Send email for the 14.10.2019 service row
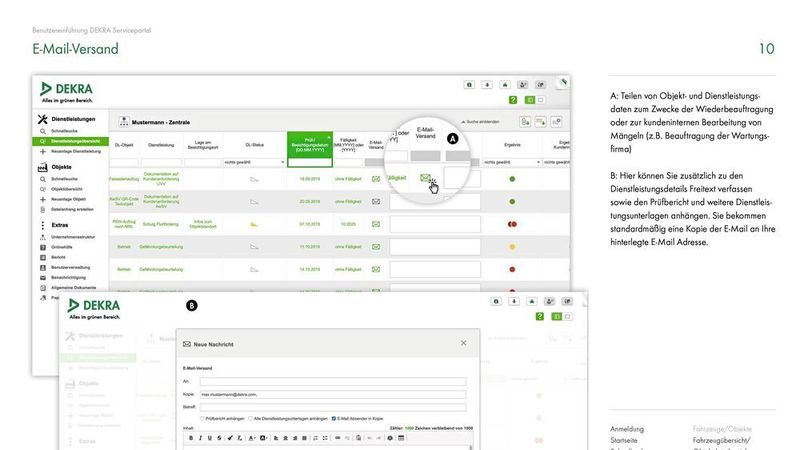The width and height of the screenshot is (800, 450). 376,269
